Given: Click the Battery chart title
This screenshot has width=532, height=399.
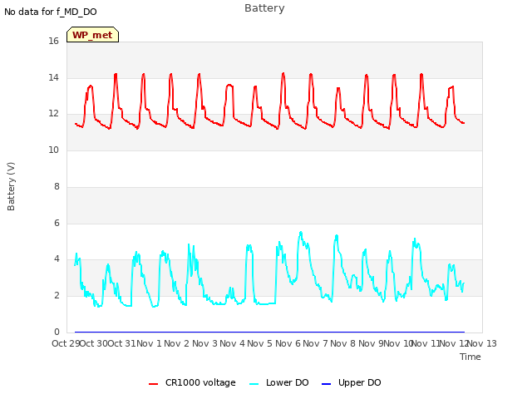Looking at the screenshot, I should pos(264,8).
